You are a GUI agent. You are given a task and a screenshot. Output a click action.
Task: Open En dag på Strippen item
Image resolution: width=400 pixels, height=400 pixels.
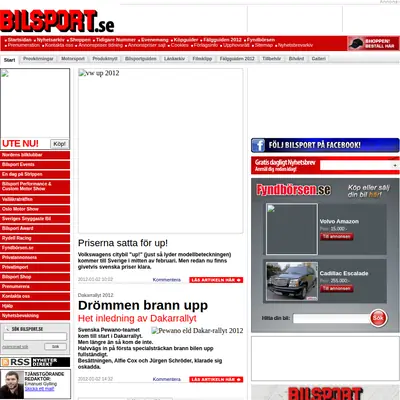35,174
